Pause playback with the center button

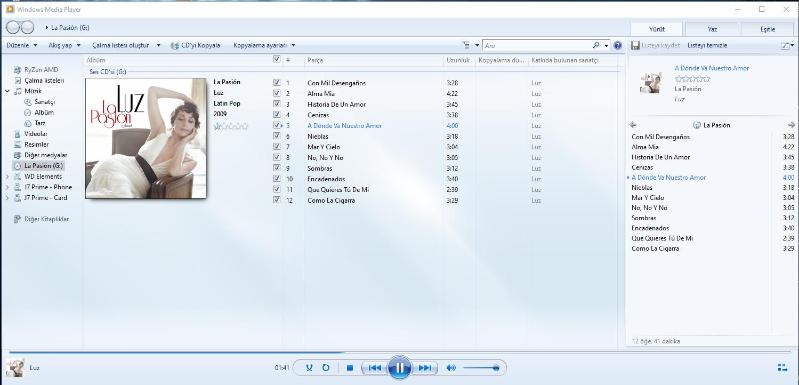point(400,368)
